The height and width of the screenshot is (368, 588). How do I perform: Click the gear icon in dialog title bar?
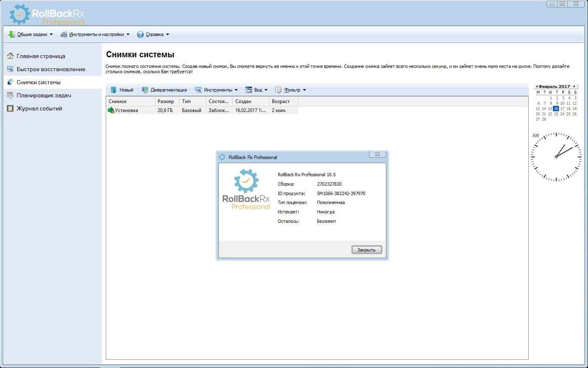click(x=222, y=157)
